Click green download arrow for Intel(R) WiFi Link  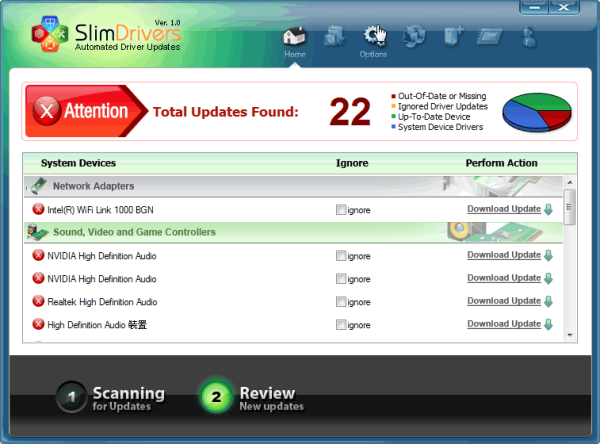point(548,209)
